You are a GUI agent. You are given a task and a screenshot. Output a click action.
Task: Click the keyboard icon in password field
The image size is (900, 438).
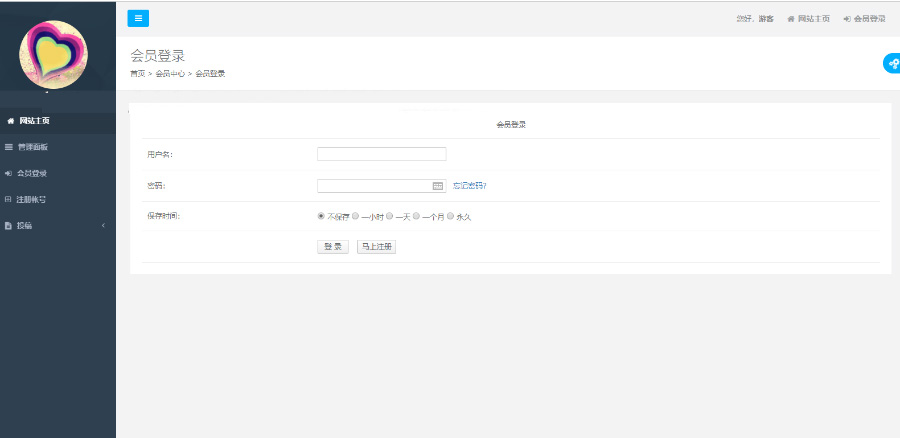437,186
